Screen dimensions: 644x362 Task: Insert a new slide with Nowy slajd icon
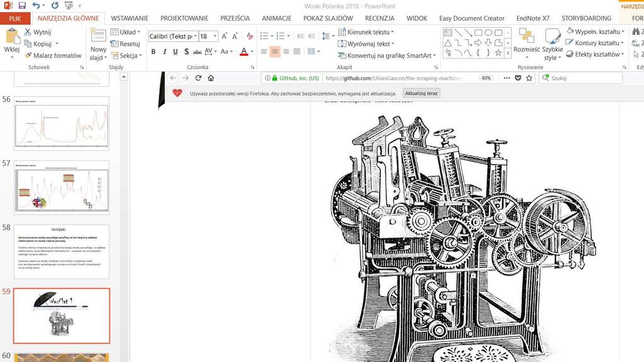98,36
